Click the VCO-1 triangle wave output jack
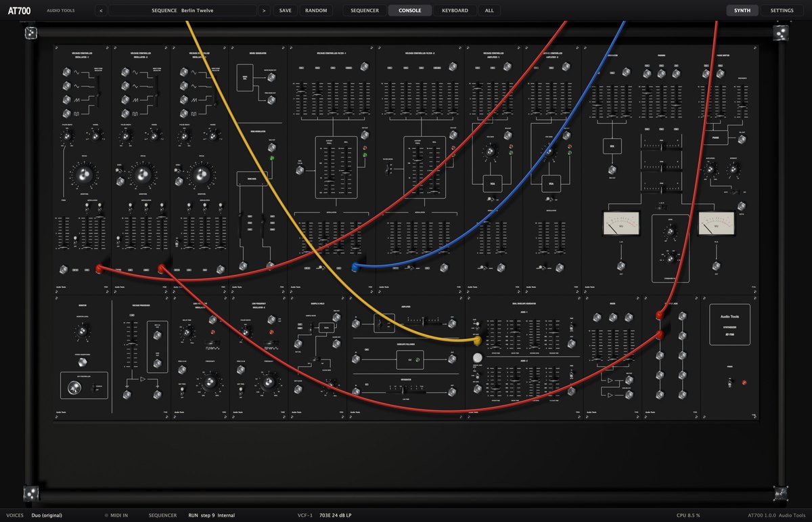 pos(66,86)
